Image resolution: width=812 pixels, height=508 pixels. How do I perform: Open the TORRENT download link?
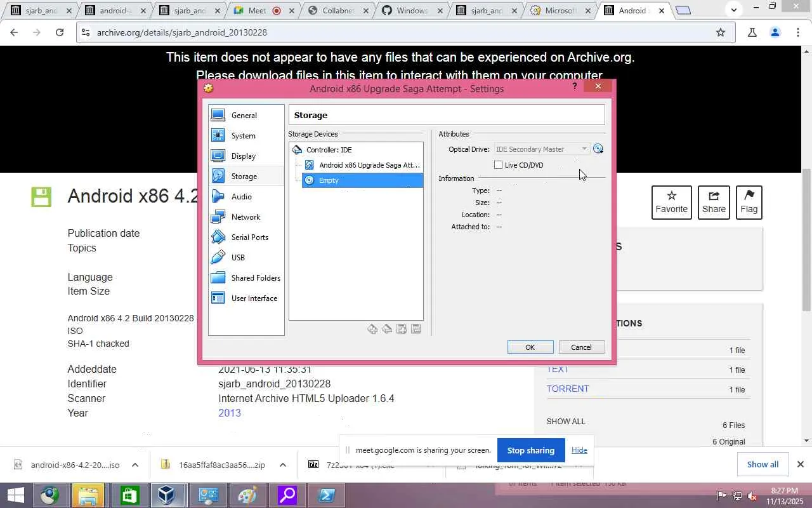coord(568,389)
